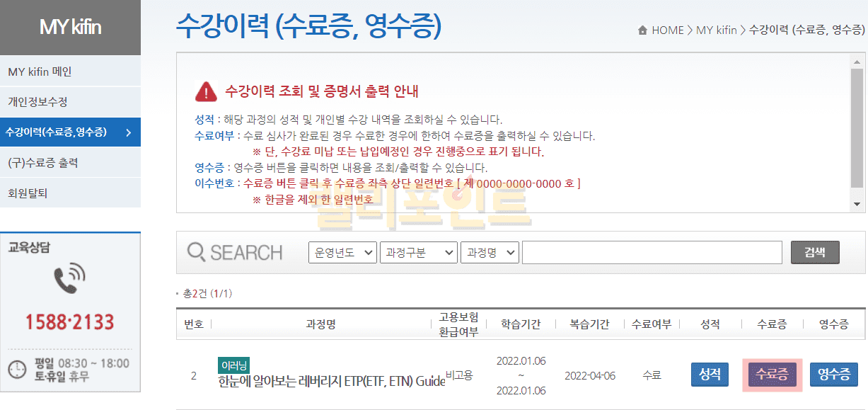
Task: Click the clock icon beside business hours
Action: coord(17,370)
